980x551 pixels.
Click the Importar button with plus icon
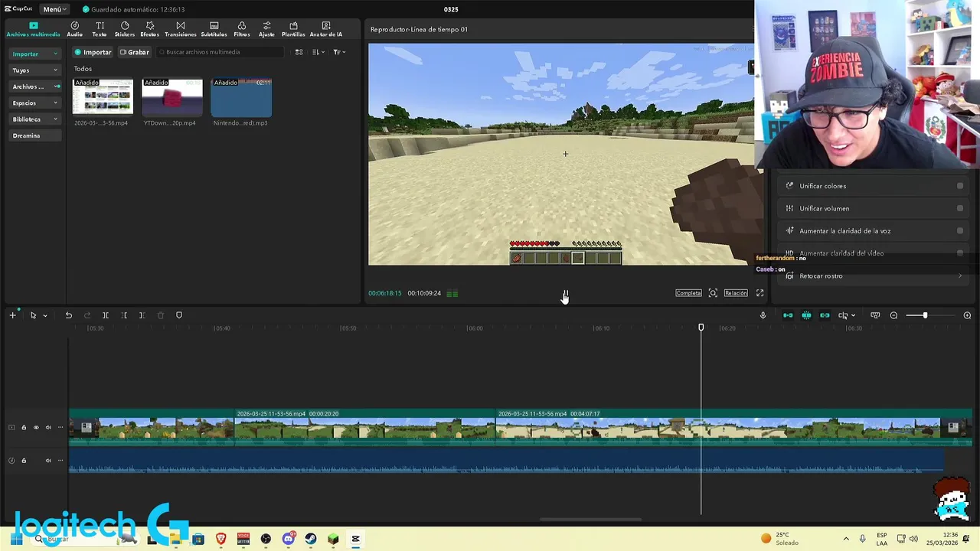pyautogui.click(x=93, y=52)
